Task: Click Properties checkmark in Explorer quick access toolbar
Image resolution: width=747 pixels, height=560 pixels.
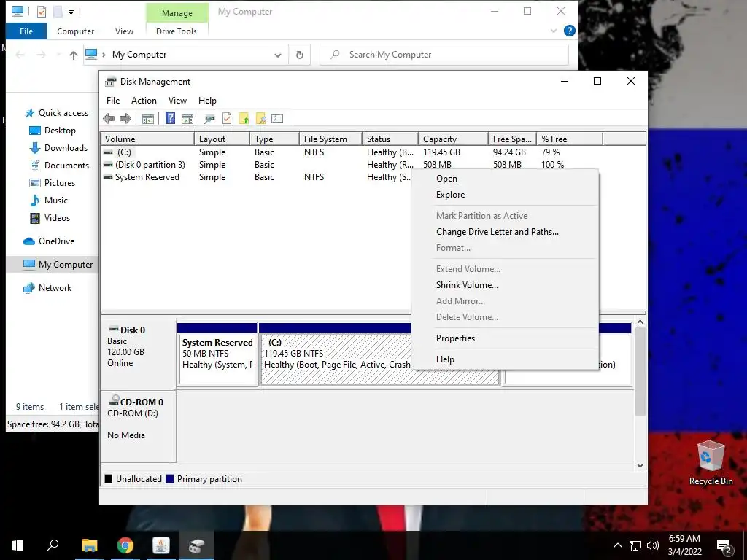Action: pyautogui.click(x=42, y=11)
